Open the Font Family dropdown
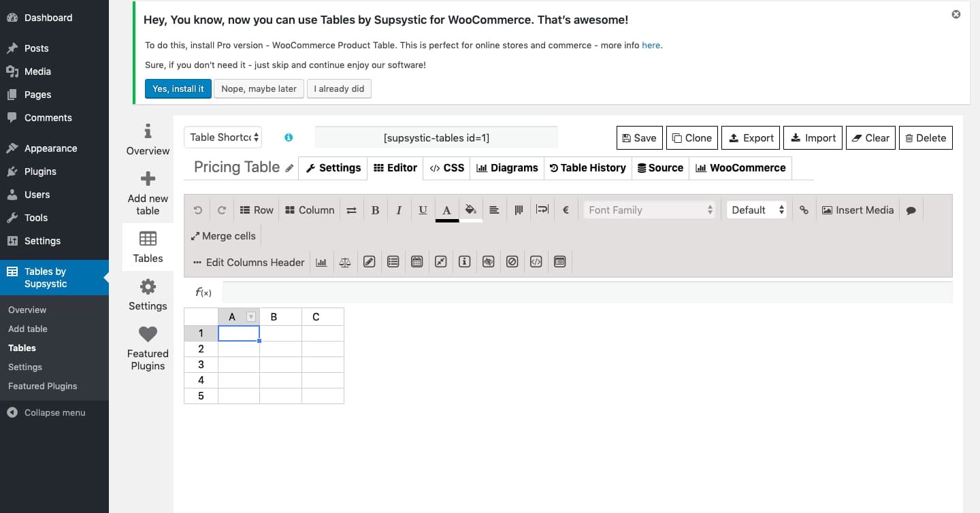This screenshot has height=513, width=980. (650, 210)
